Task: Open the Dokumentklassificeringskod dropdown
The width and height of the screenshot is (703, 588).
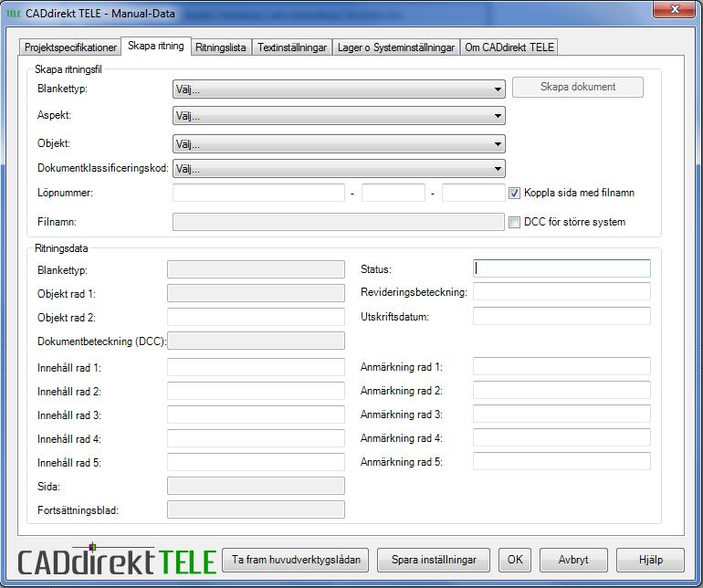Action: [x=339, y=169]
